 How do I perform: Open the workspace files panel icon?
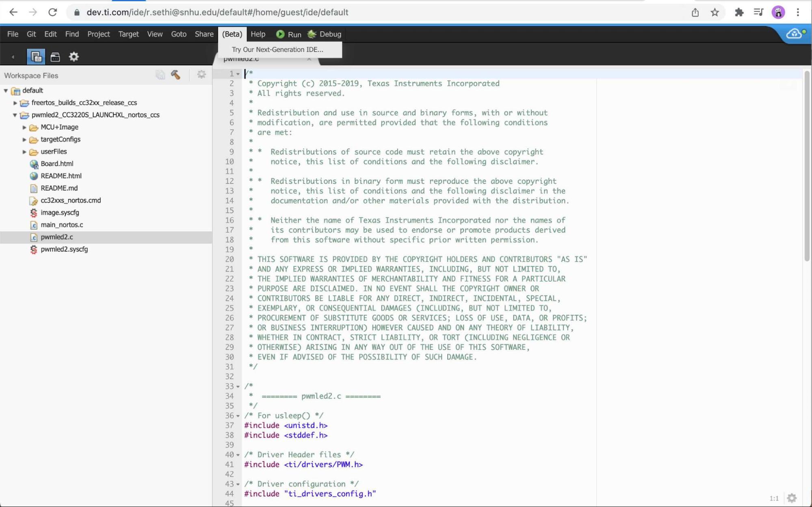coord(36,57)
